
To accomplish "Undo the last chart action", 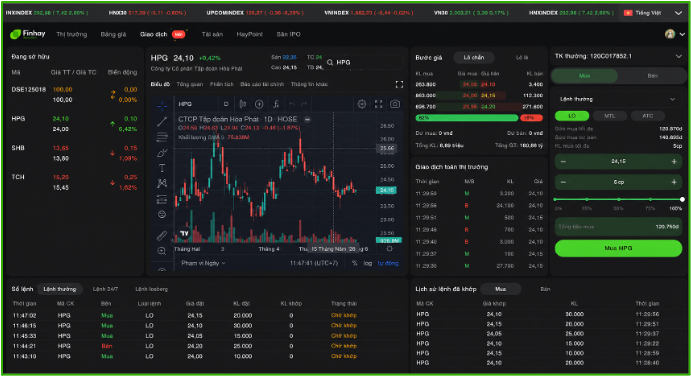I will click(292, 104).
